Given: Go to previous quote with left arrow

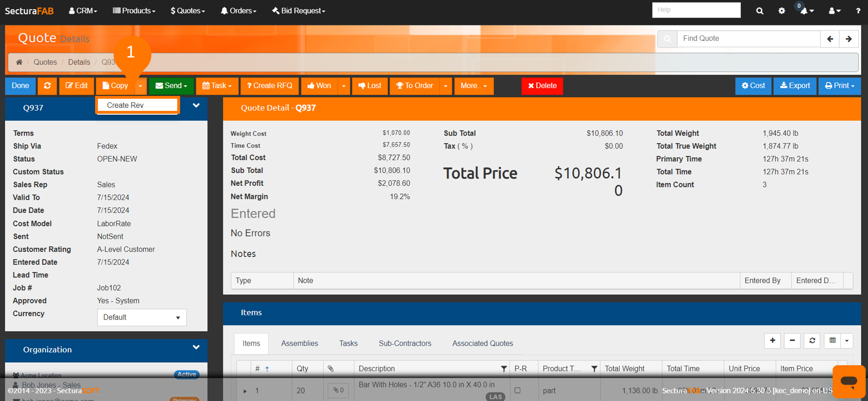Looking at the screenshot, I should tap(830, 39).
